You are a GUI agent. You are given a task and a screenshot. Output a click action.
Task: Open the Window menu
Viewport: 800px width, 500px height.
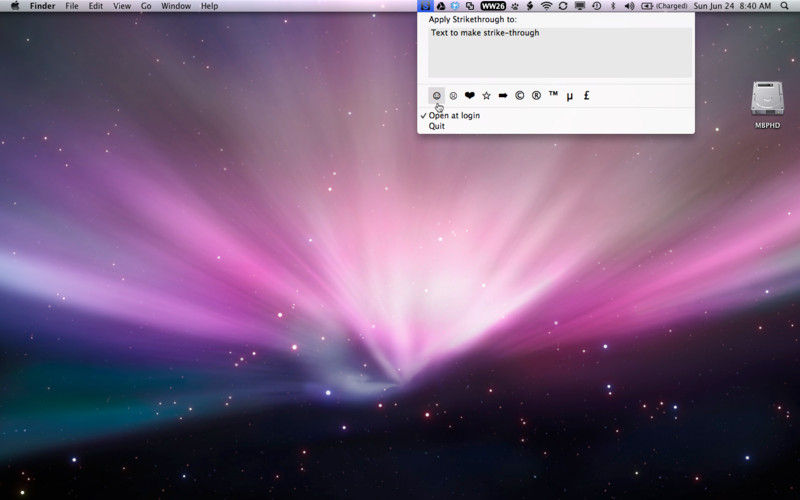[176, 6]
